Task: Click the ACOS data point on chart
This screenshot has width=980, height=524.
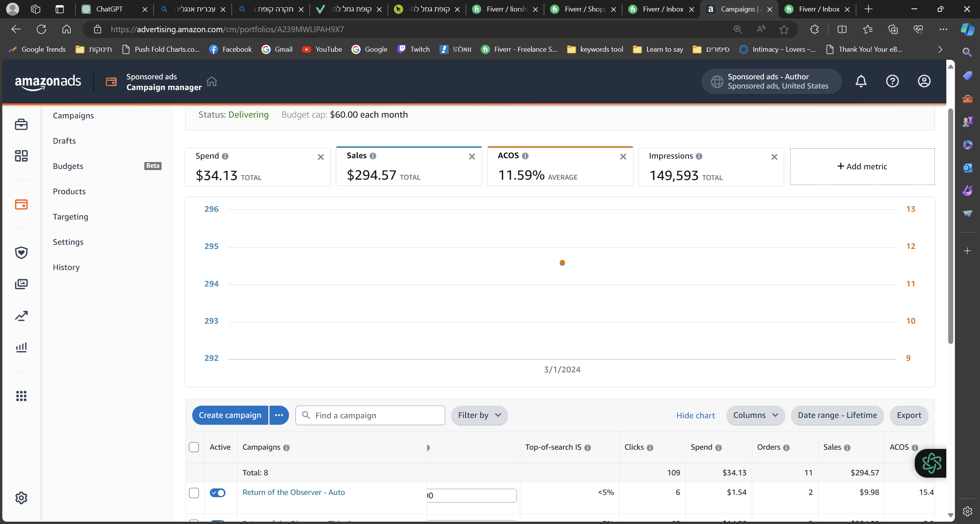Action: pyautogui.click(x=562, y=263)
